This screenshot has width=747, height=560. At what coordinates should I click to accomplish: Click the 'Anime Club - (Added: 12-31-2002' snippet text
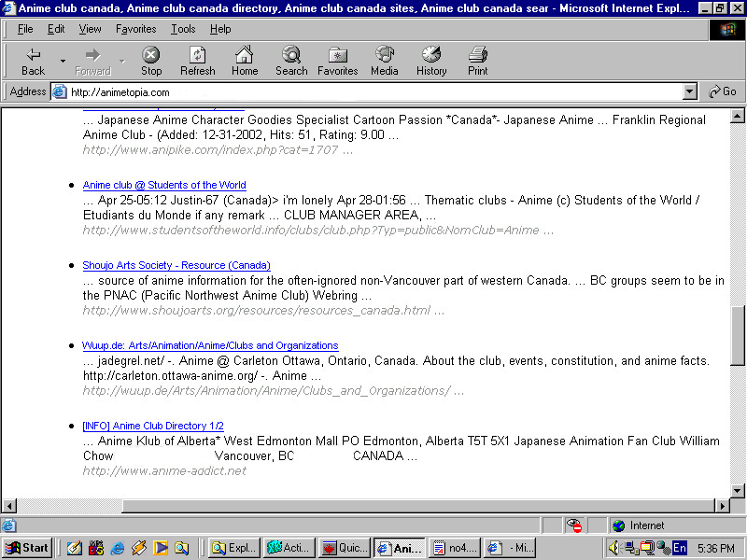[x=173, y=134]
